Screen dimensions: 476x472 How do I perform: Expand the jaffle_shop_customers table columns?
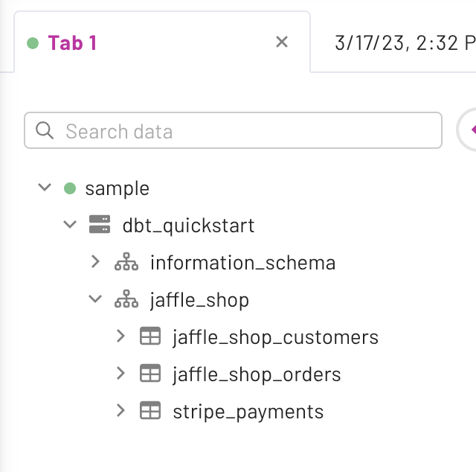120,337
